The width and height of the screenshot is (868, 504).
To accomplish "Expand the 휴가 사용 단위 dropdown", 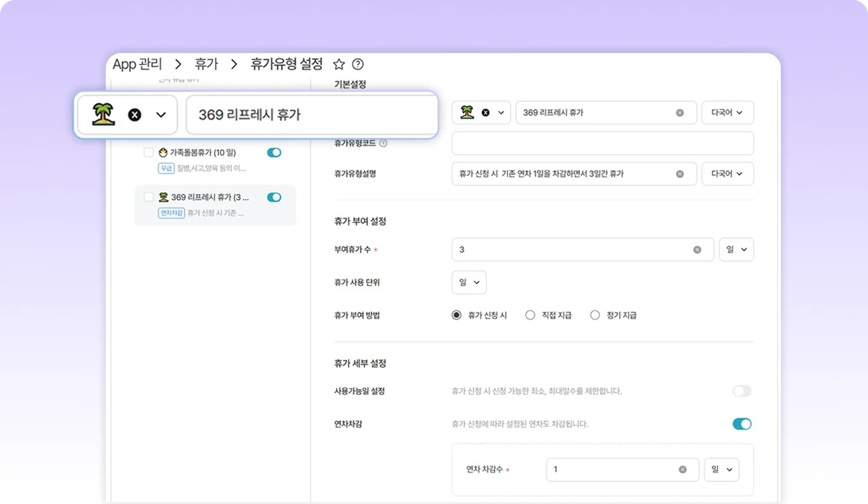I will point(469,282).
